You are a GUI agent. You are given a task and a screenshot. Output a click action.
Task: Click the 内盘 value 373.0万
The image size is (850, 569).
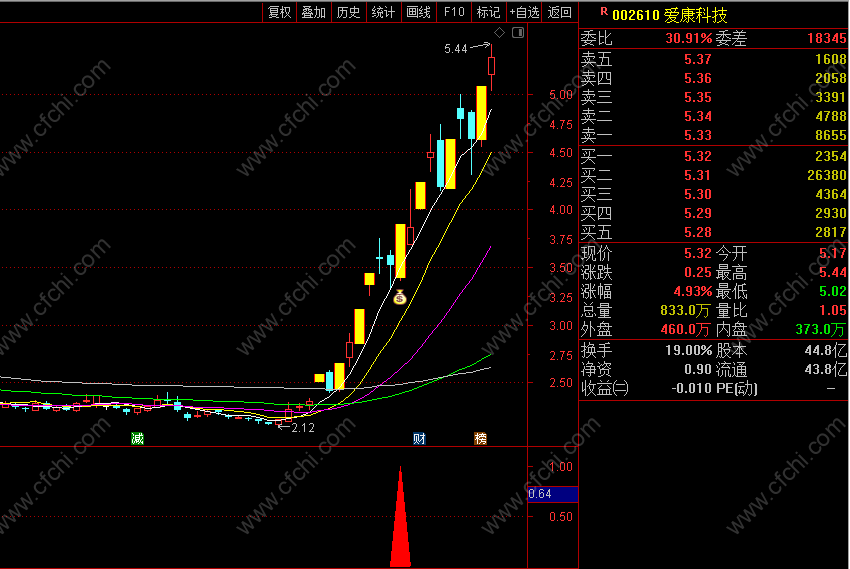point(820,329)
